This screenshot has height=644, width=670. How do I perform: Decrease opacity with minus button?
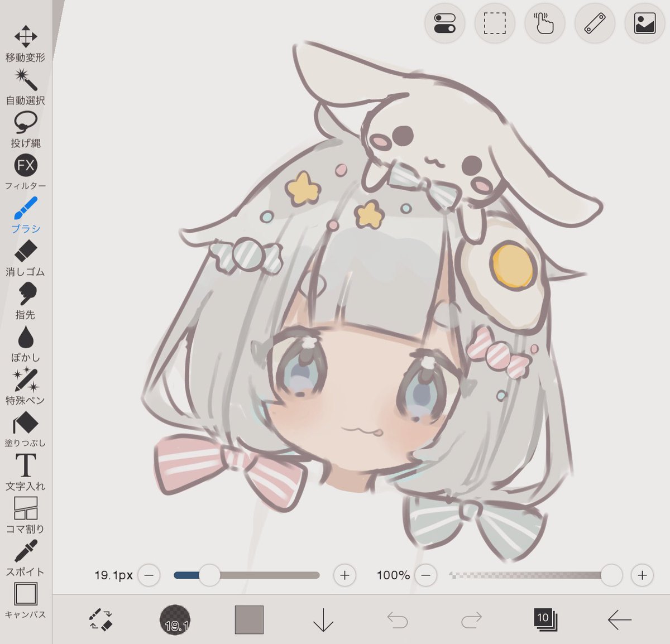[426, 575]
